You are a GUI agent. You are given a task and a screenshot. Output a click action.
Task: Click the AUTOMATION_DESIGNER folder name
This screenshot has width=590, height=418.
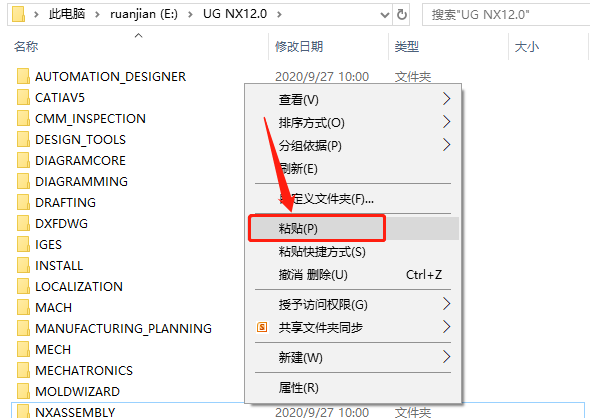tap(110, 76)
